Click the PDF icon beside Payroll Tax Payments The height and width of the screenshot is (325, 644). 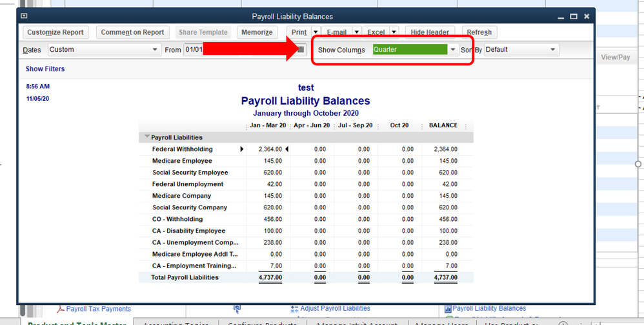click(60, 309)
